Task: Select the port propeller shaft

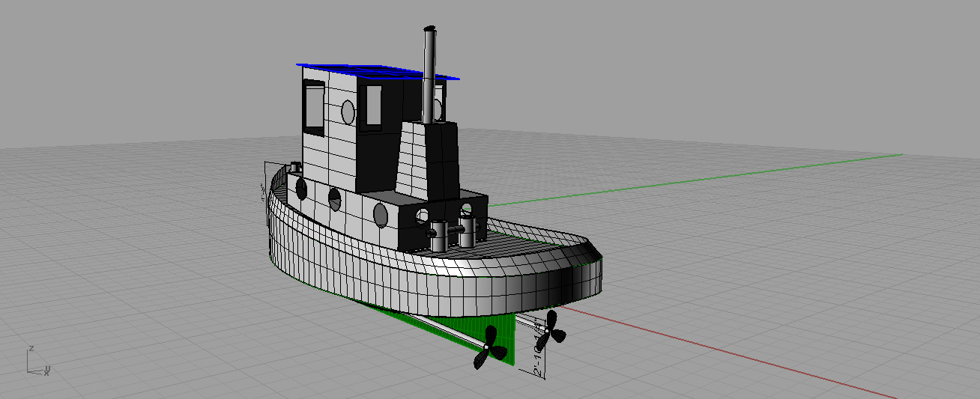Action: click(450, 332)
